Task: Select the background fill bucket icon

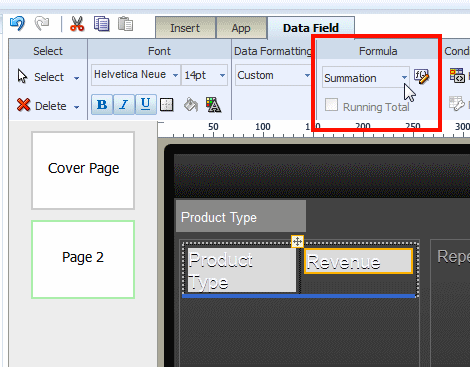Action: pos(191,105)
